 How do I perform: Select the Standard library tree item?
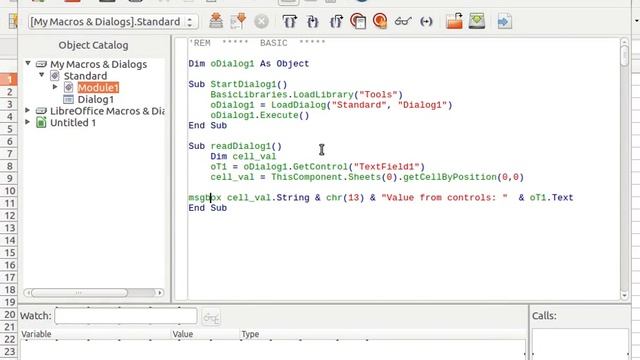click(x=85, y=76)
